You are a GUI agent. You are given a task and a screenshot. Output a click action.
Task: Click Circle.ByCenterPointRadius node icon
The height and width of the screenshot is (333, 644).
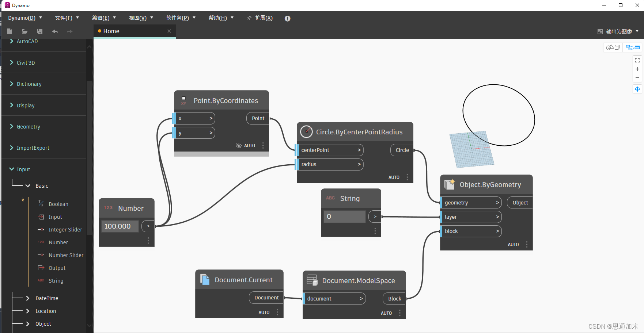tap(306, 132)
